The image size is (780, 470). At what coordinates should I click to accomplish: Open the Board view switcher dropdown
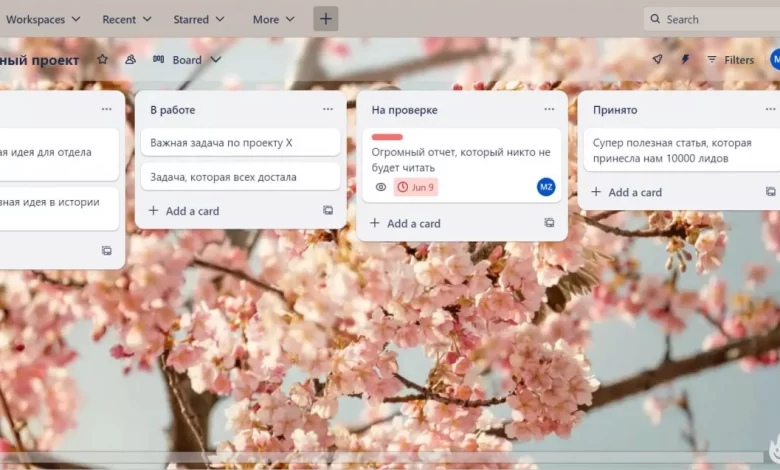coord(187,60)
